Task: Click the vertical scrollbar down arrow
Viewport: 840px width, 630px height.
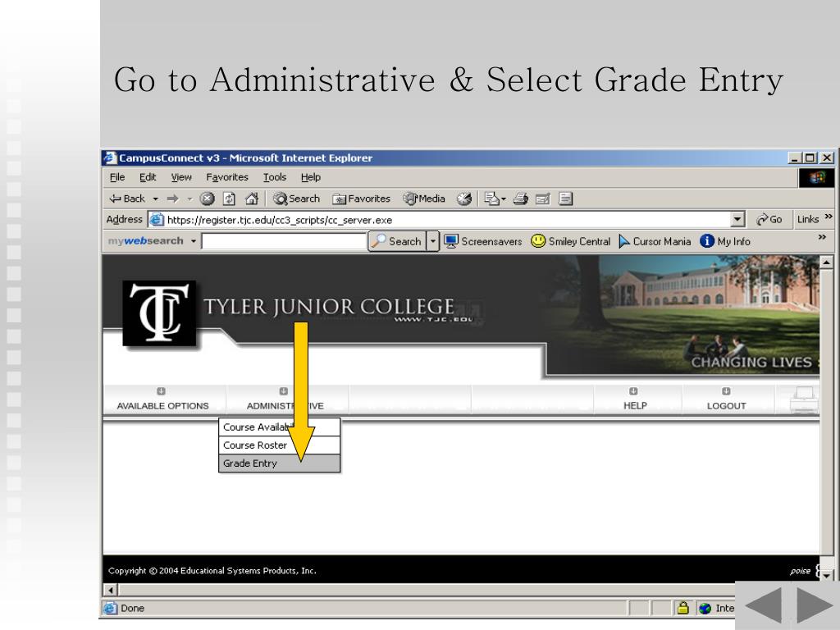Action: click(827, 575)
